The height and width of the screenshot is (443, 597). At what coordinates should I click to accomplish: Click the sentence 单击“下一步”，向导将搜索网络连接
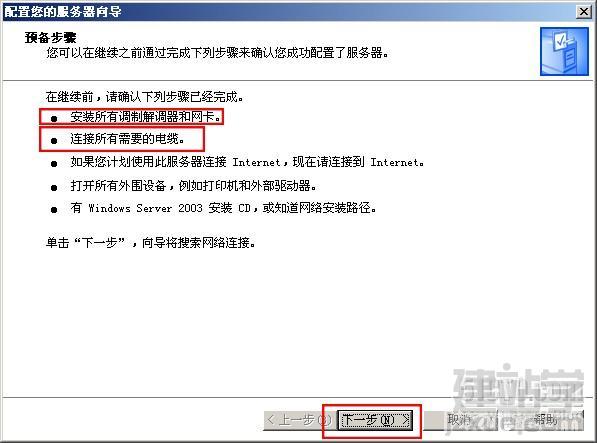[150, 242]
